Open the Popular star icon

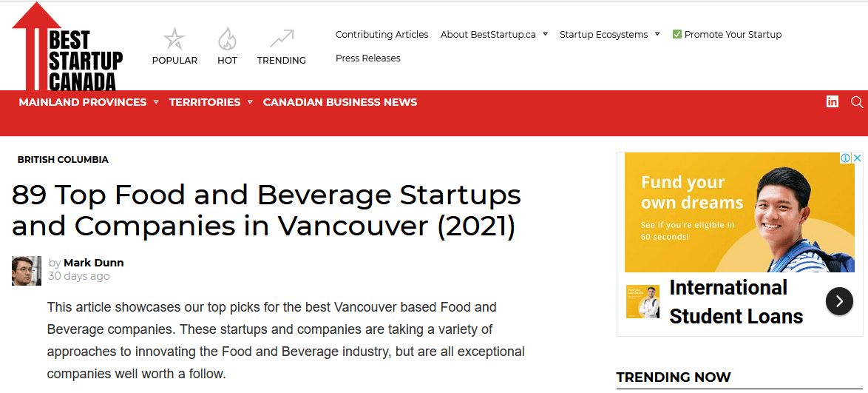174,39
